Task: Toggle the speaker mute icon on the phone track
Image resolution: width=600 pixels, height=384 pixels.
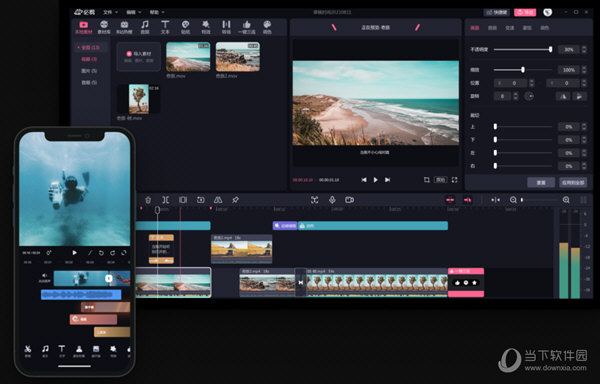Action: pos(44,275)
